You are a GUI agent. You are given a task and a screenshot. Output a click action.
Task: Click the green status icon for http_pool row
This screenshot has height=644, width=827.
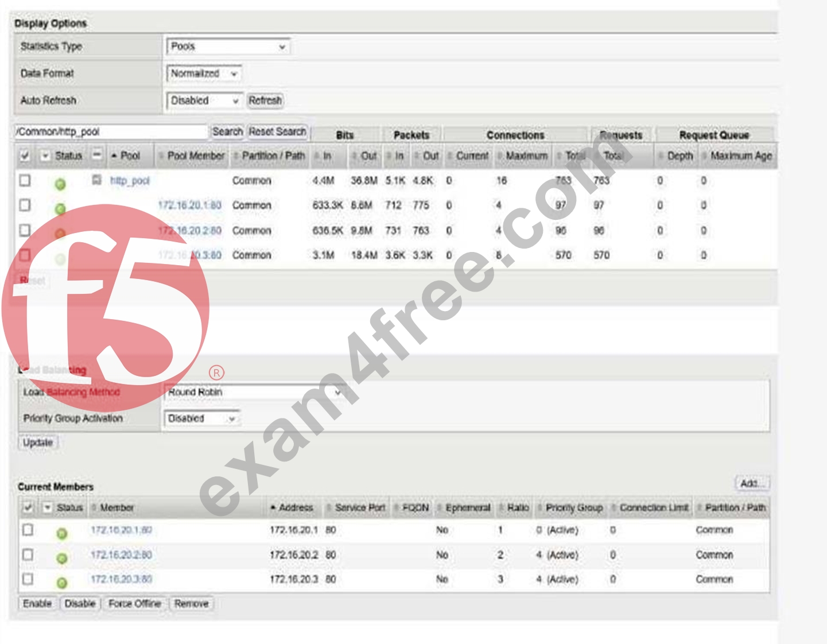coord(60,184)
